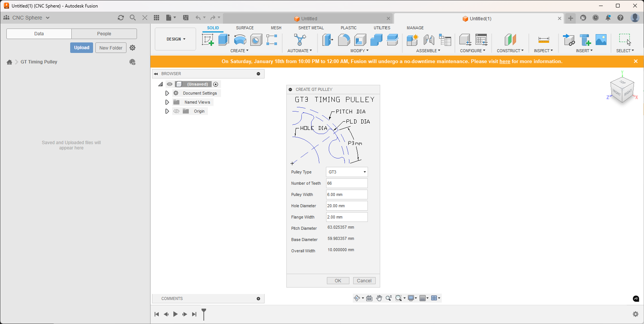Switch to the Surface tab
The width and height of the screenshot is (644, 324).
tap(245, 28)
